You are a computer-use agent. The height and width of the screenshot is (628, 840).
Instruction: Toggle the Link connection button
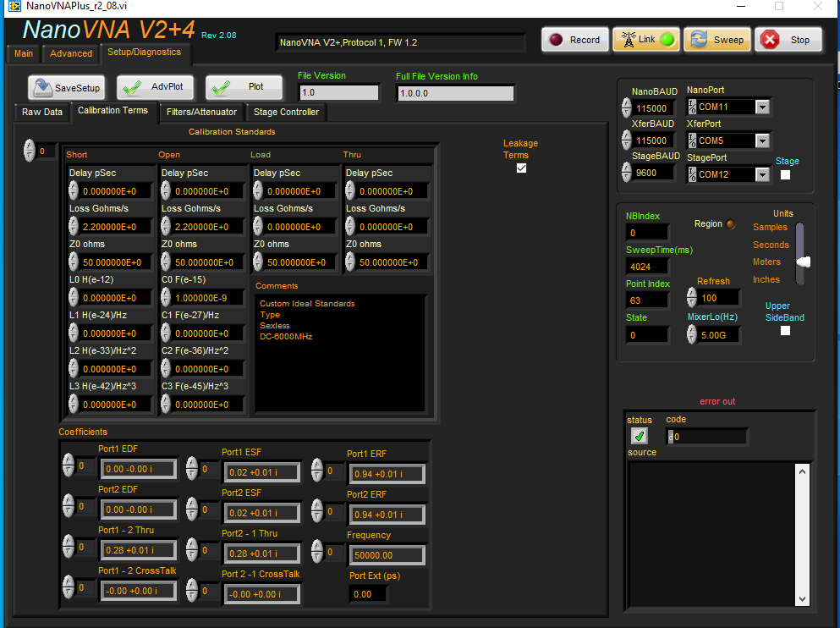(646, 40)
